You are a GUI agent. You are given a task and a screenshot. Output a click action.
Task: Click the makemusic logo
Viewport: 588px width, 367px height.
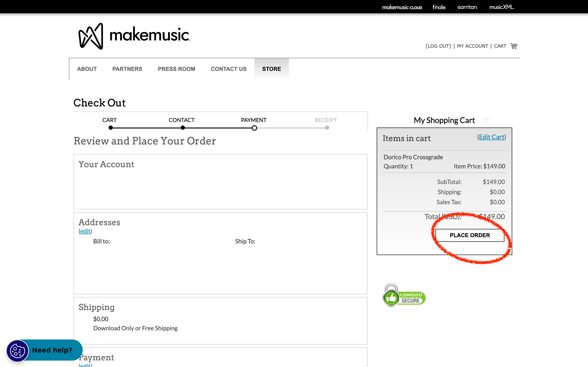coord(134,36)
